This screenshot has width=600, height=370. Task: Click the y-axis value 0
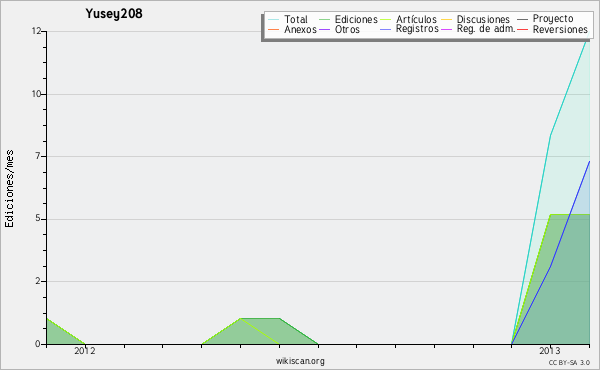tap(38, 344)
